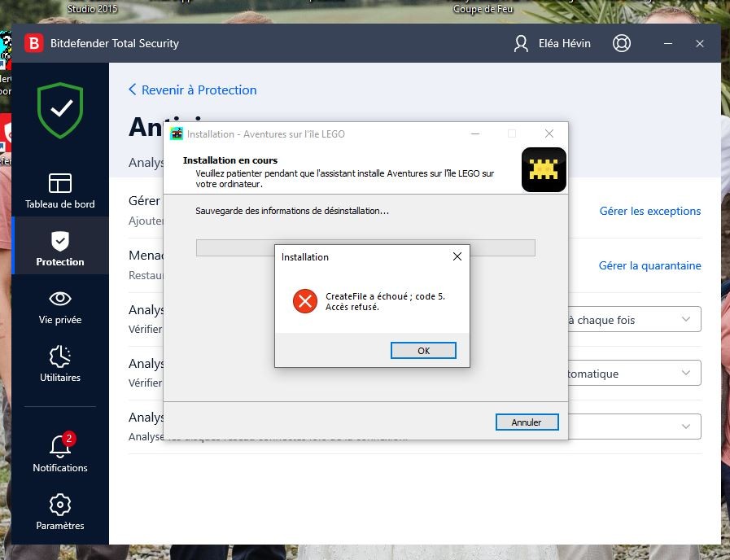Open Notifications with badge 2

point(60,453)
